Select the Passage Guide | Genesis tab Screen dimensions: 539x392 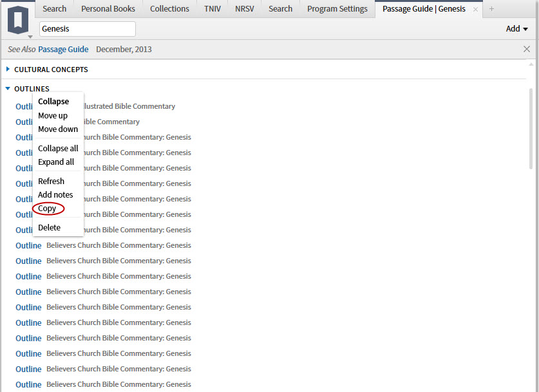[x=424, y=9]
